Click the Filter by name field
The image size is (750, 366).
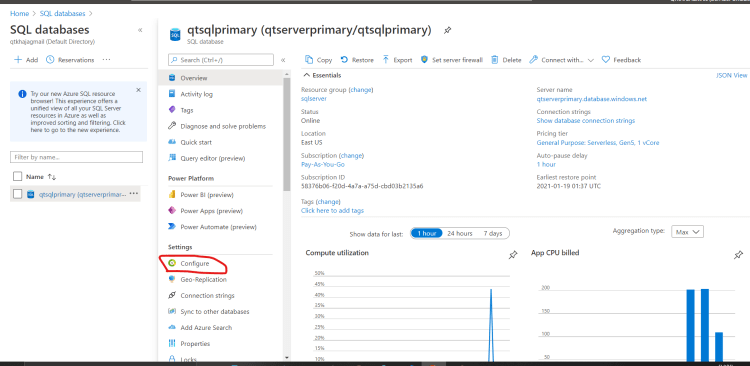tap(77, 157)
